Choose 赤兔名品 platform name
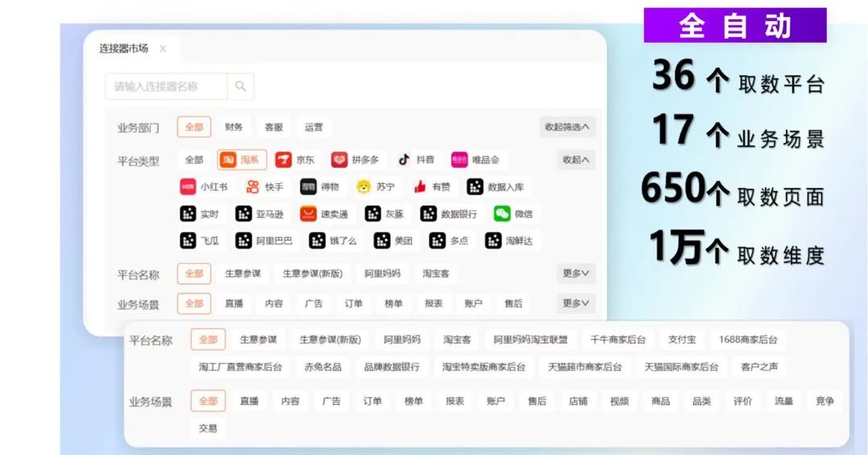The height and width of the screenshot is (455, 868). coord(322,367)
